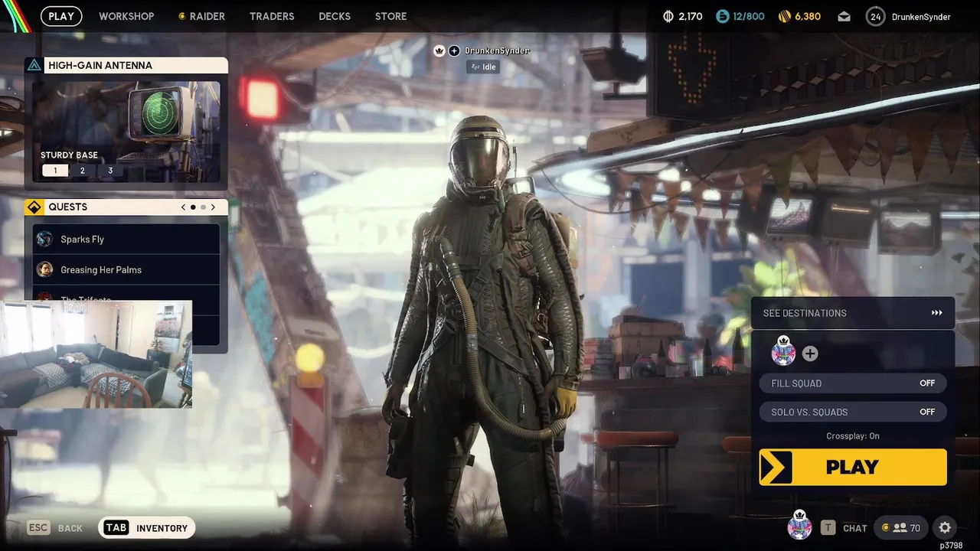This screenshot has height=551, width=980.
Task: Toggle Fill Squad setting
Action: point(853,383)
